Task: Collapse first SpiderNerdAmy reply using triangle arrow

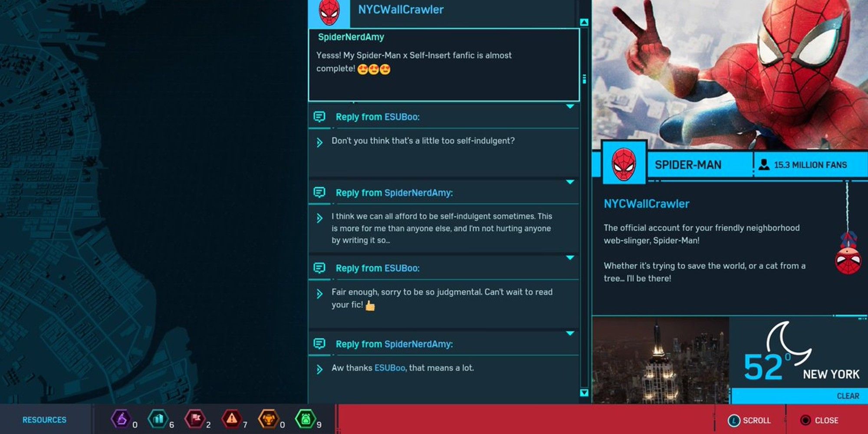Action: point(570,182)
